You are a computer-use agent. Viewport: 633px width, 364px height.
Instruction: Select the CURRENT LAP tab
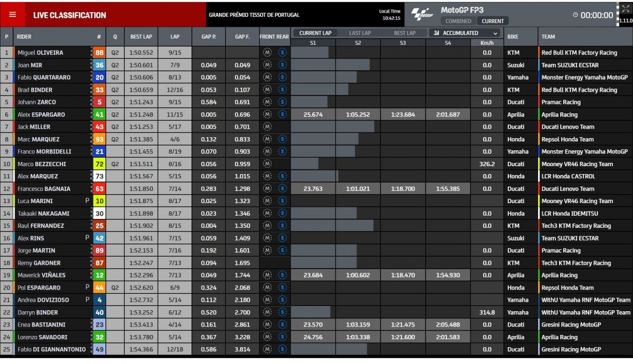315,33
